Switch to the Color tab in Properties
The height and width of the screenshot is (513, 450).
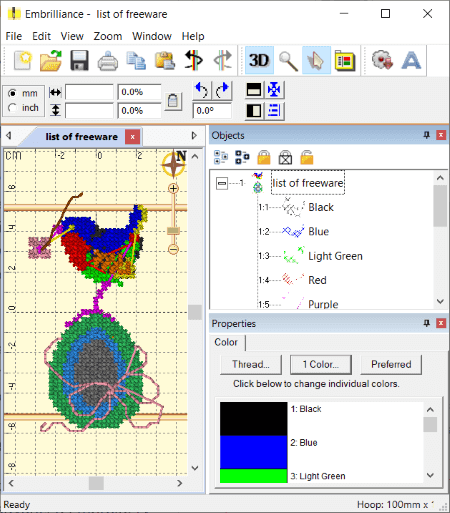pyautogui.click(x=226, y=342)
